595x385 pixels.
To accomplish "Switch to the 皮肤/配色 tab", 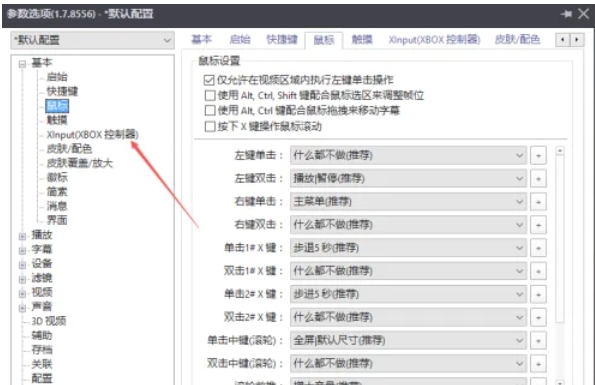I will [517, 39].
